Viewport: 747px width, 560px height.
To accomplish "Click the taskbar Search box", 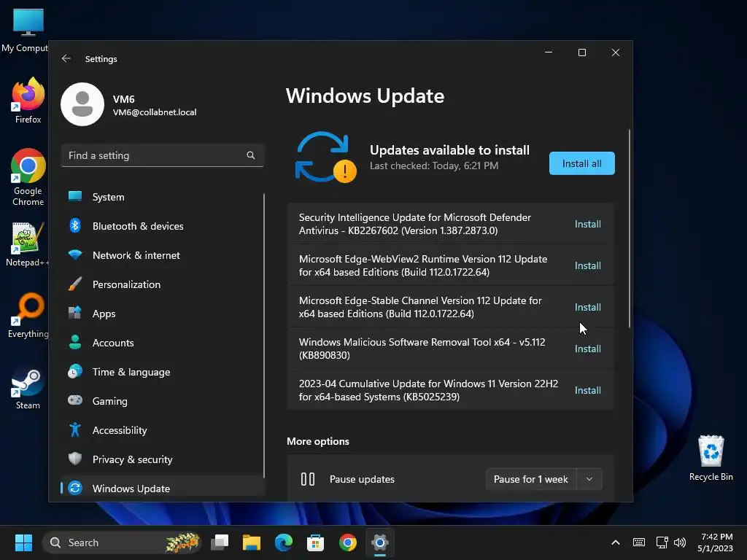I will tap(122, 542).
